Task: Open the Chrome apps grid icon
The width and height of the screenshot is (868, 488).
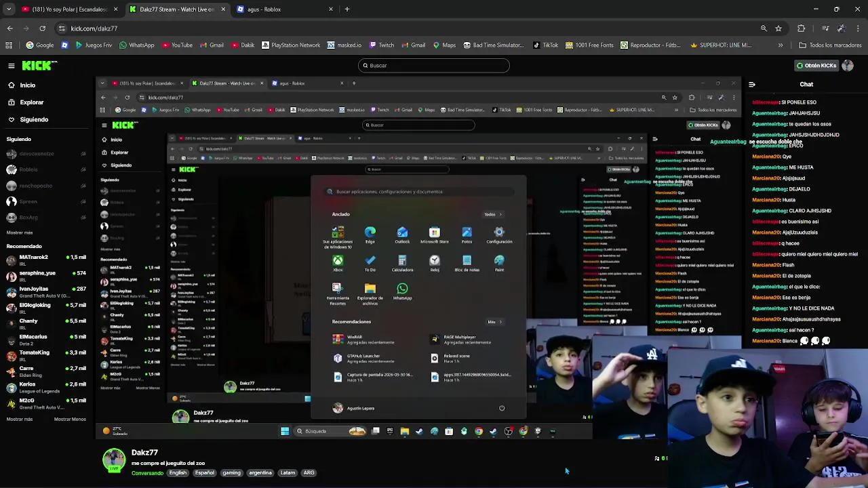Action: click(x=9, y=45)
